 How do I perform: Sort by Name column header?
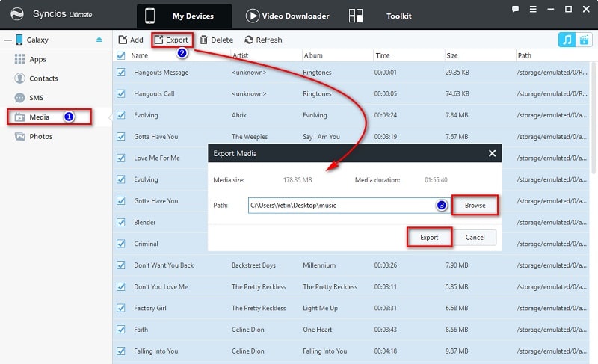(x=140, y=55)
